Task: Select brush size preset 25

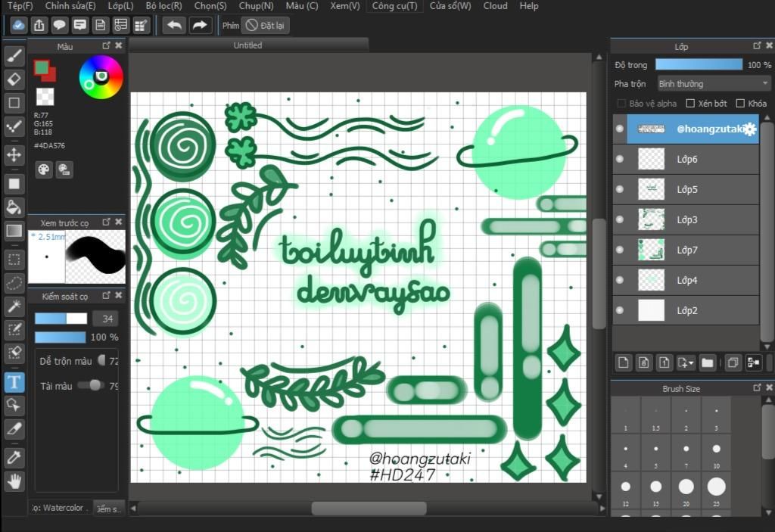Action: [x=716, y=490]
